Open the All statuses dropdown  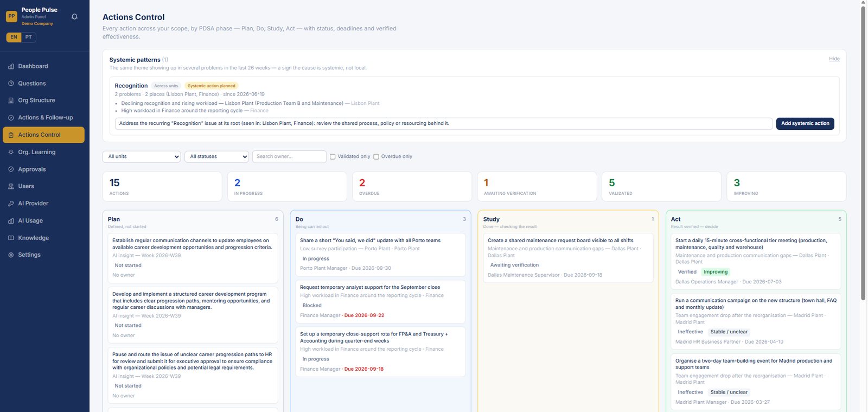click(216, 156)
